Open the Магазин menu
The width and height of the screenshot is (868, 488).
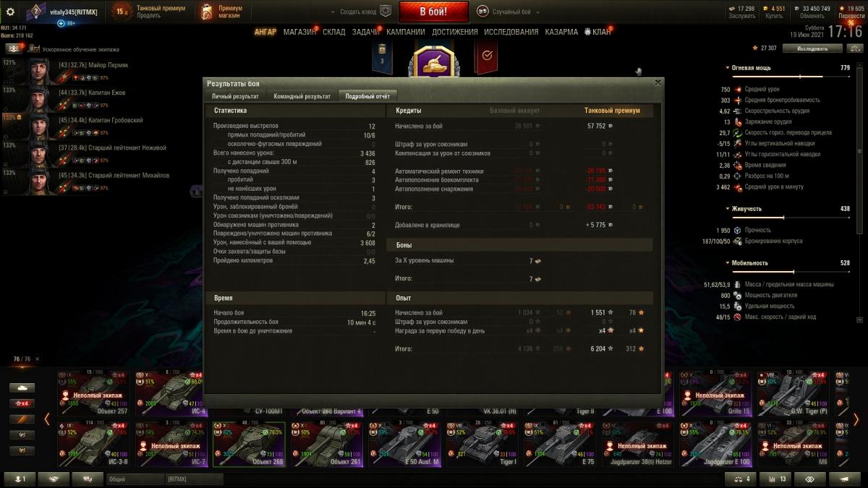pyautogui.click(x=299, y=32)
